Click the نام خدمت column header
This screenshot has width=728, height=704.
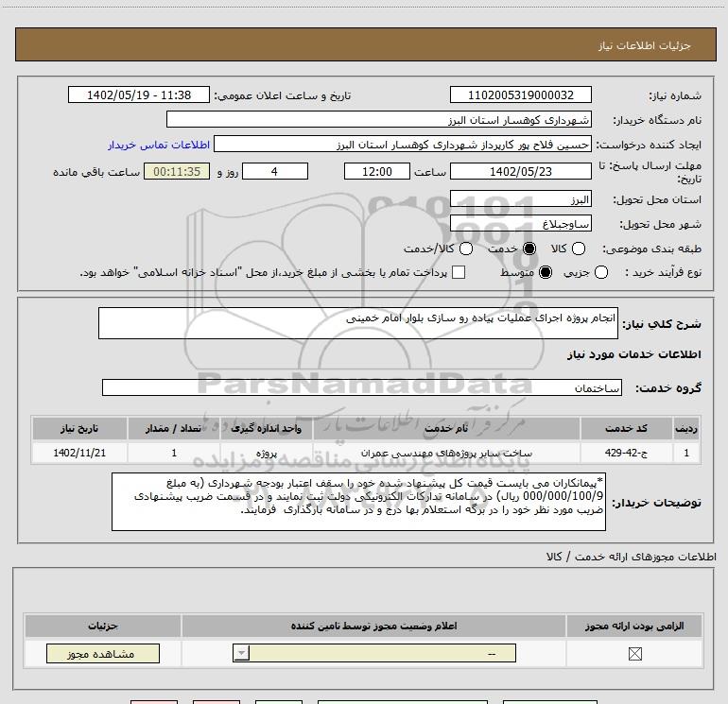tap(446, 428)
